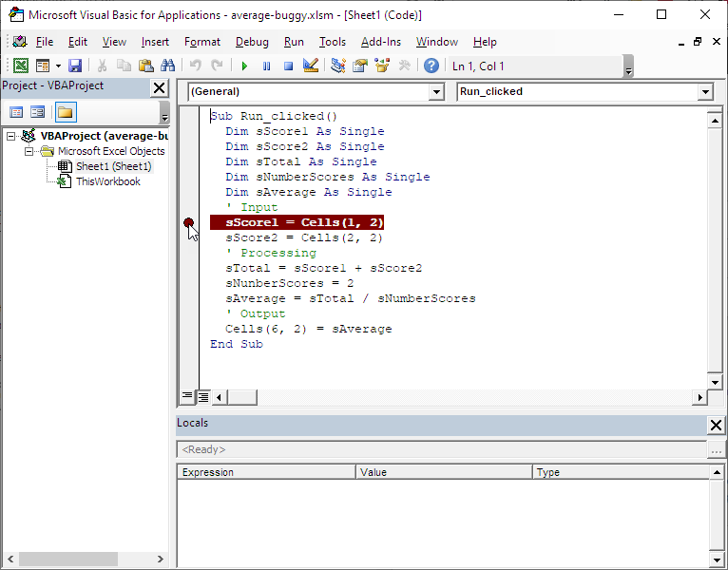Click the Project pane horizontal scrollbar thumb
This screenshot has height=570, width=728.
click(x=68, y=559)
